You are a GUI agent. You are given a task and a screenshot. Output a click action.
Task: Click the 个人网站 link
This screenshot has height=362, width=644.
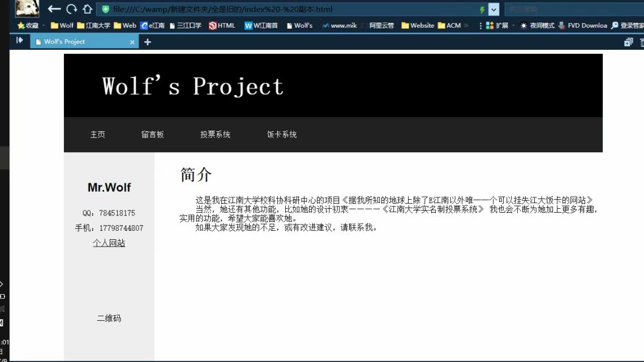109,243
